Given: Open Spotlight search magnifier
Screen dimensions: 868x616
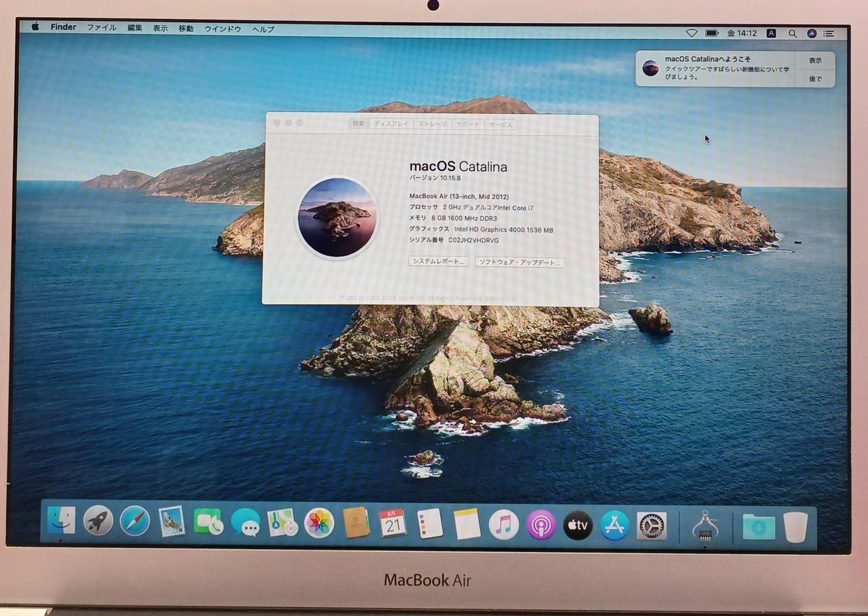Looking at the screenshot, I should click(x=792, y=33).
